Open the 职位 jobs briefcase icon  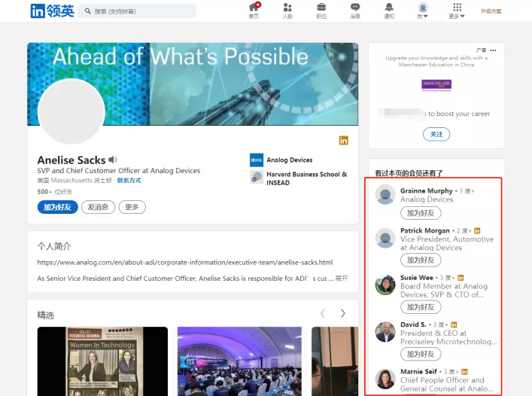coord(321,11)
